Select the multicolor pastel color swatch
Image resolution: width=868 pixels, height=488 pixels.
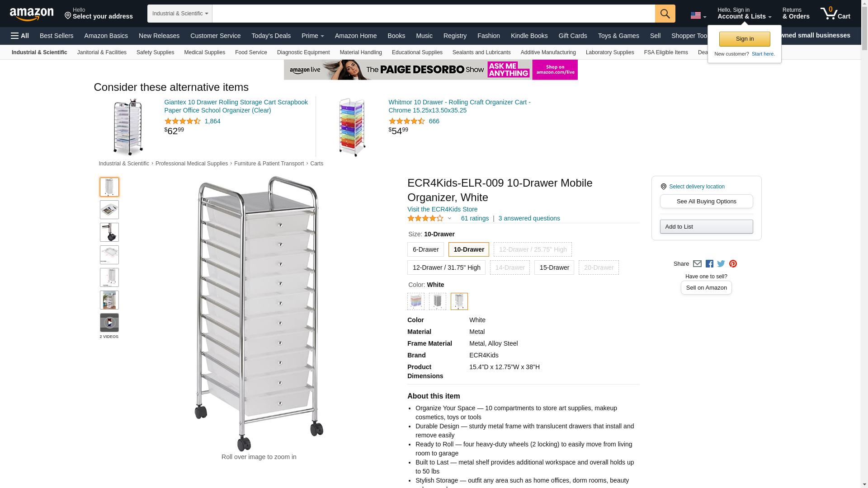coord(415,301)
